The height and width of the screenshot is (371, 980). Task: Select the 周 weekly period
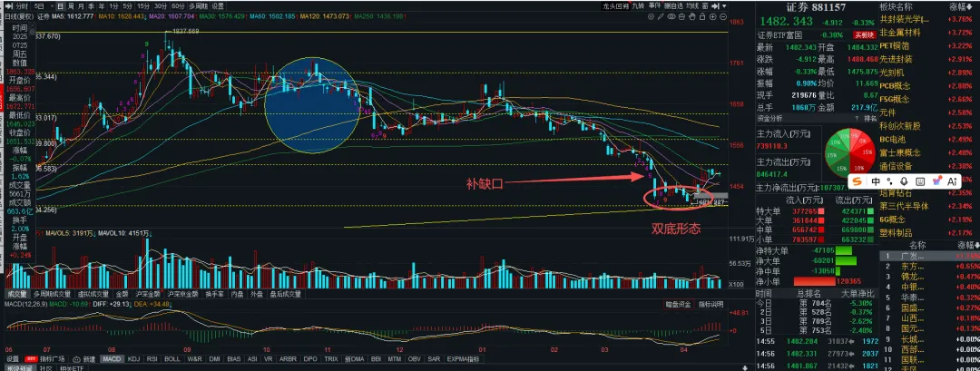[x=70, y=6]
